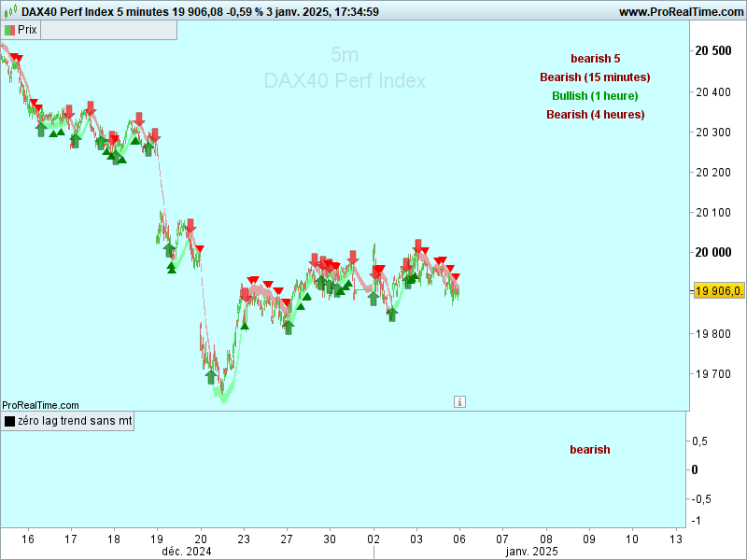
Task: Click the 'Bullish (1 heure)' label
Action: [x=595, y=96]
